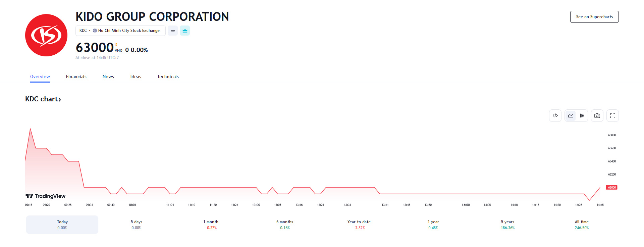
Task: Click the 63000 price label on axis
Action: click(611, 188)
